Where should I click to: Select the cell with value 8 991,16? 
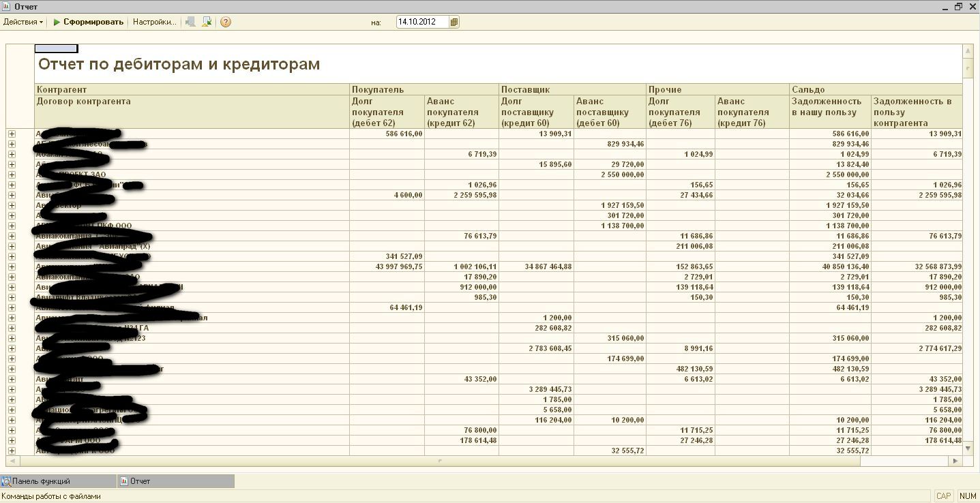[x=681, y=348]
